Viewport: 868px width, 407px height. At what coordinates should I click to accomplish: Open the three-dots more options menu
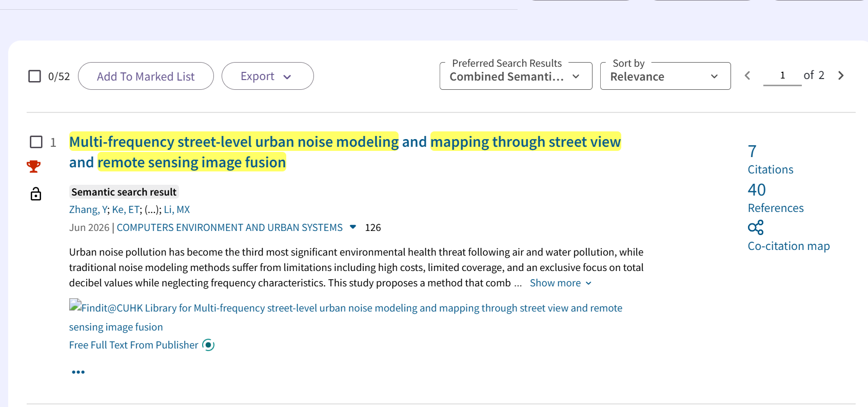(78, 372)
